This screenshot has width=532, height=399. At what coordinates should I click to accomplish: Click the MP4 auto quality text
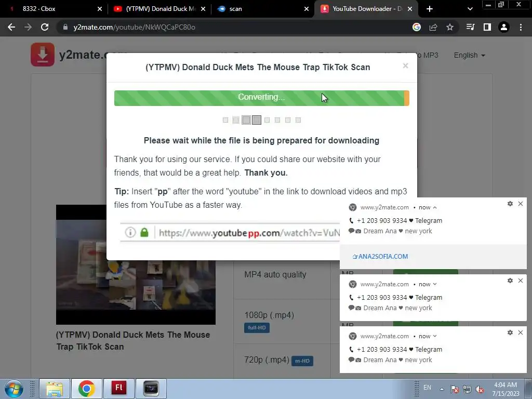[275, 274]
